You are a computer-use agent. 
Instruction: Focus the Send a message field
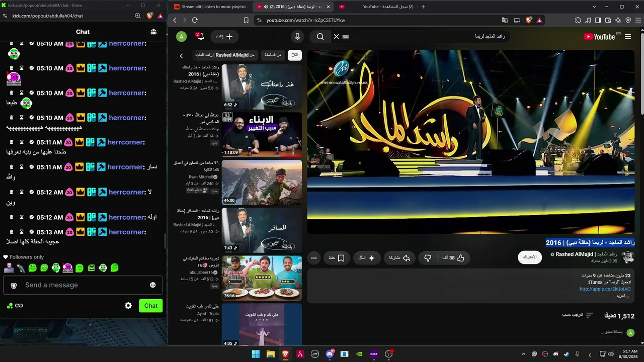83,285
